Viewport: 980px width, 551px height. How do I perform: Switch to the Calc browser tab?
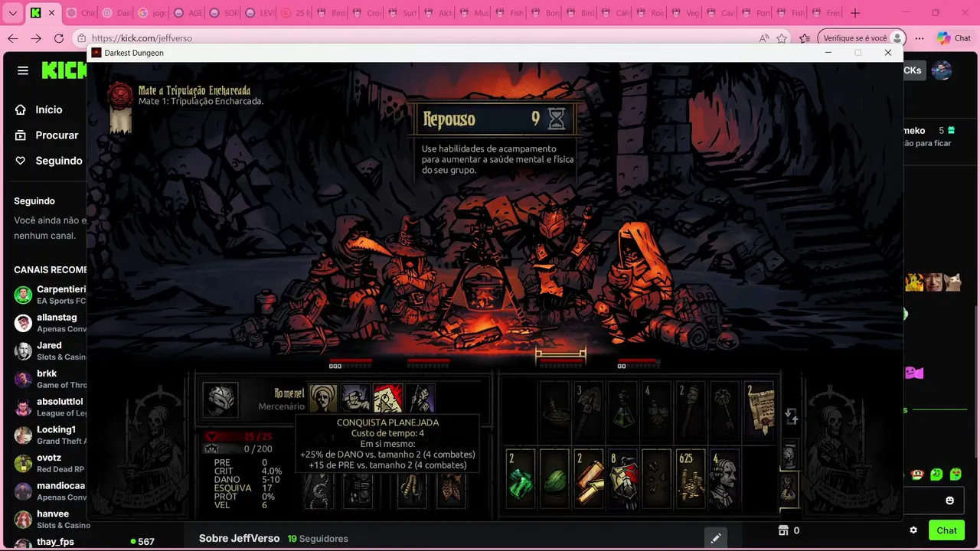coord(616,13)
